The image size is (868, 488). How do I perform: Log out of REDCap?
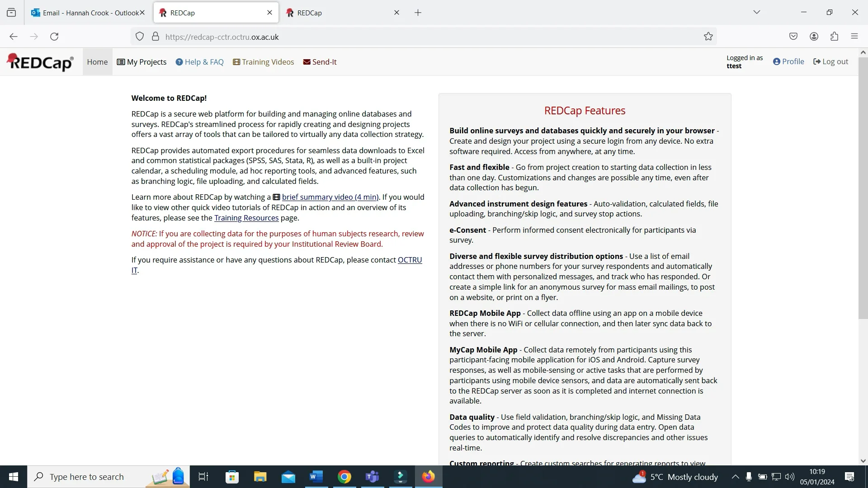(x=830, y=61)
